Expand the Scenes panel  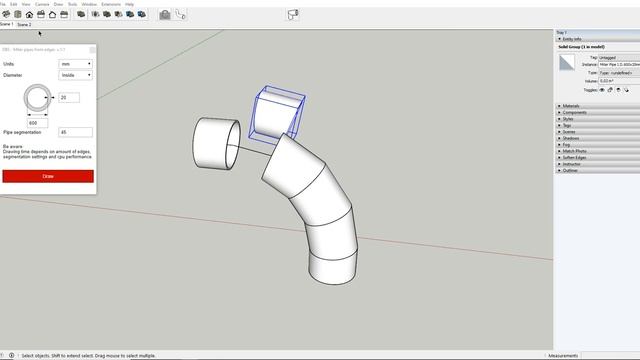(598, 132)
